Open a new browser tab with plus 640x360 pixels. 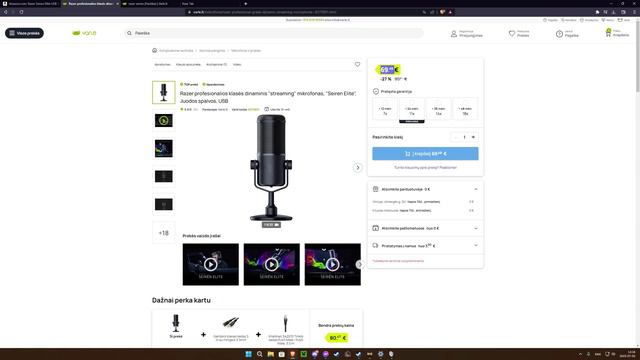pyautogui.click(x=245, y=3)
